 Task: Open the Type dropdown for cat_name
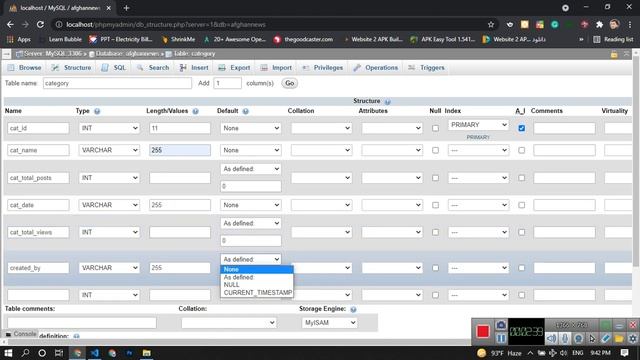[109, 150]
